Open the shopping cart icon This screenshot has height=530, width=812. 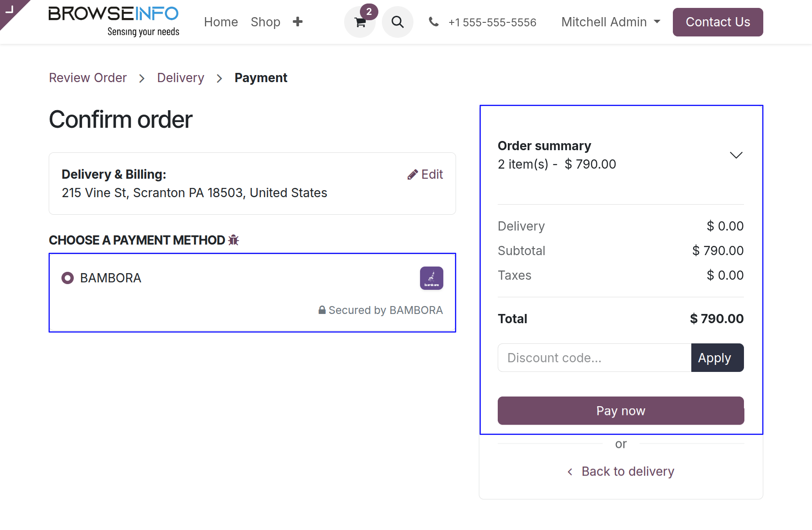360,22
